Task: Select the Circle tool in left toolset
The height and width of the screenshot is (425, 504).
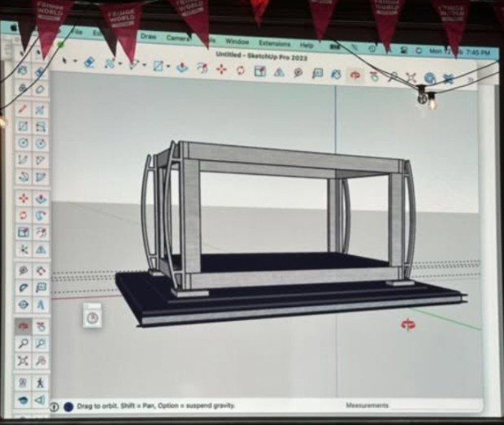Action: point(23,143)
